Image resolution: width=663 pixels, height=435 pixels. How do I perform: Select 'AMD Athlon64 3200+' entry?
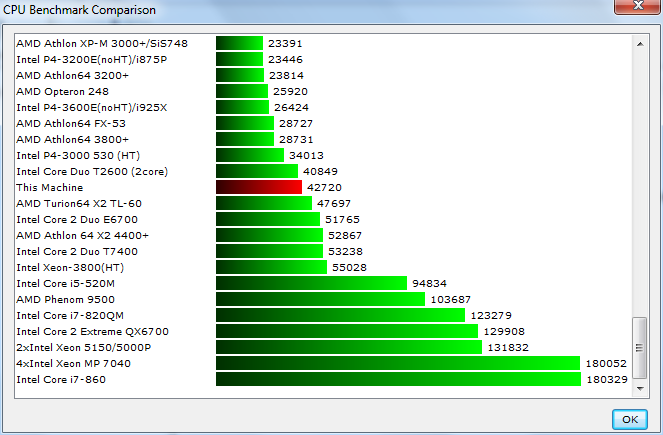(x=72, y=75)
